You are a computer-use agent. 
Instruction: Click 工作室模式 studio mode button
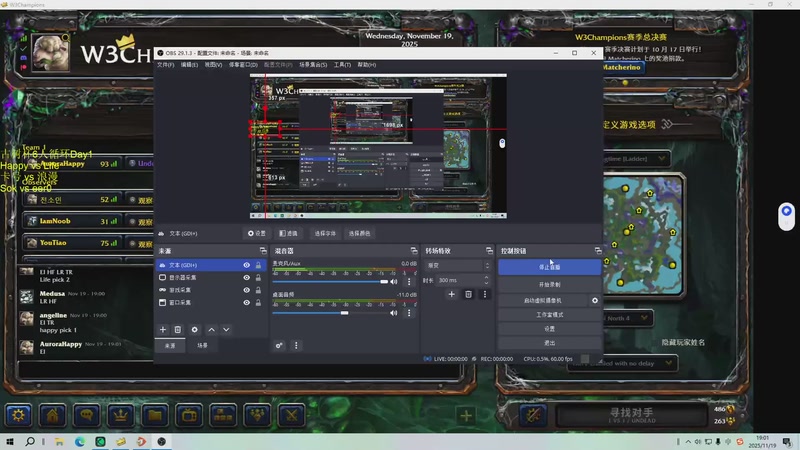tap(549, 315)
